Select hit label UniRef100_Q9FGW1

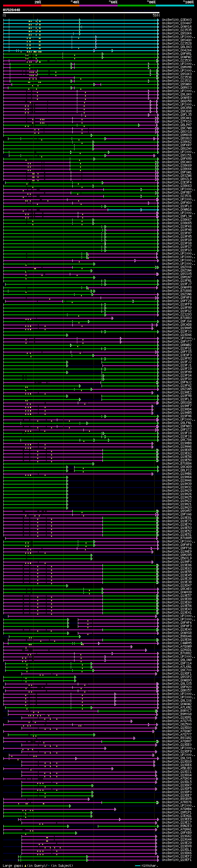tap(177, 172)
